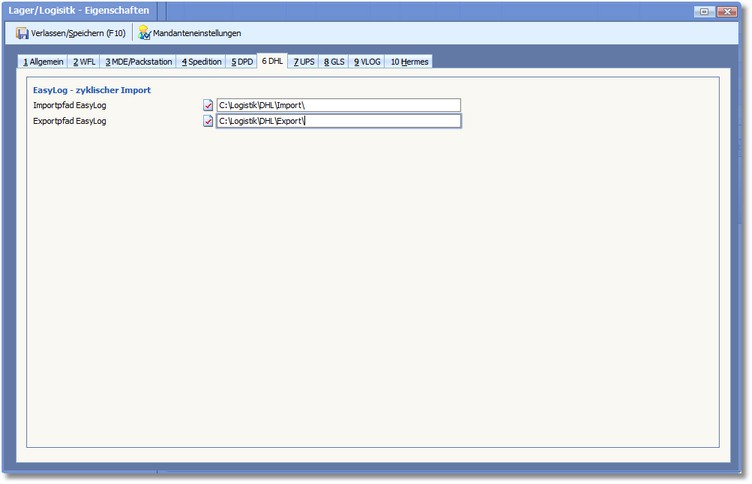Screen dimensions: 752x484
Task: Select the 9 VLOG tab
Action: point(367,62)
